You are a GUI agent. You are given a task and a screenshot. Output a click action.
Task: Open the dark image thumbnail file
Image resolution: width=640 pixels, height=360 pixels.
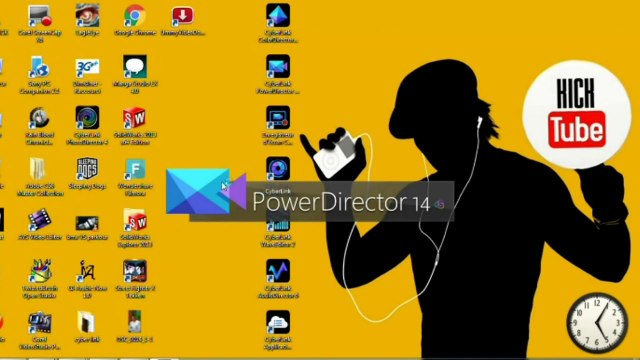pyautogui.click(x=87, y=223)
